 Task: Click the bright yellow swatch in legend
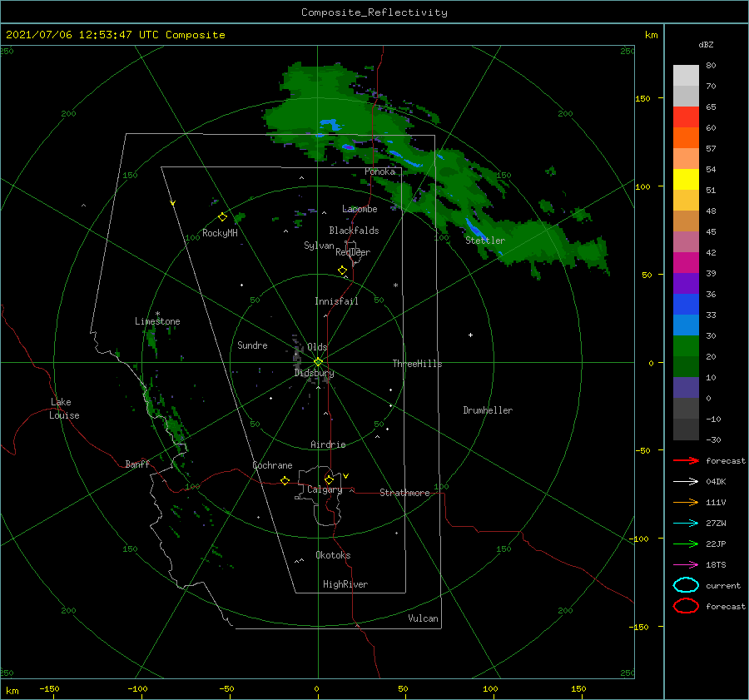(686, 179)
